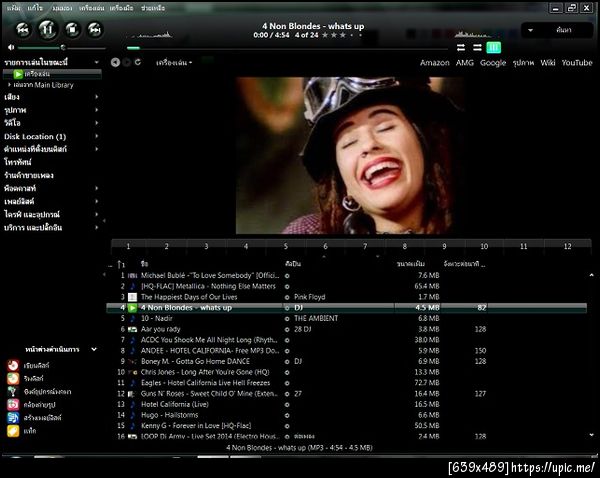Skip to the previous track
Screen dimensions: 600x478
pos(23,29)
